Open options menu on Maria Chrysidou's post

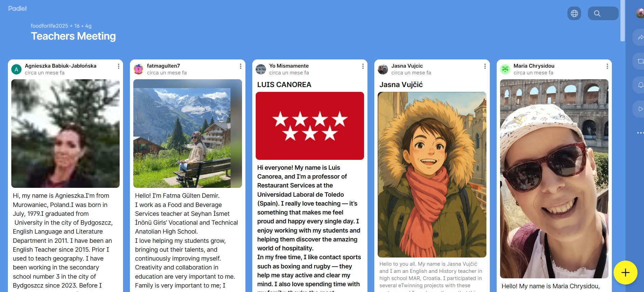pyautogui.click(x=607, y=66)
